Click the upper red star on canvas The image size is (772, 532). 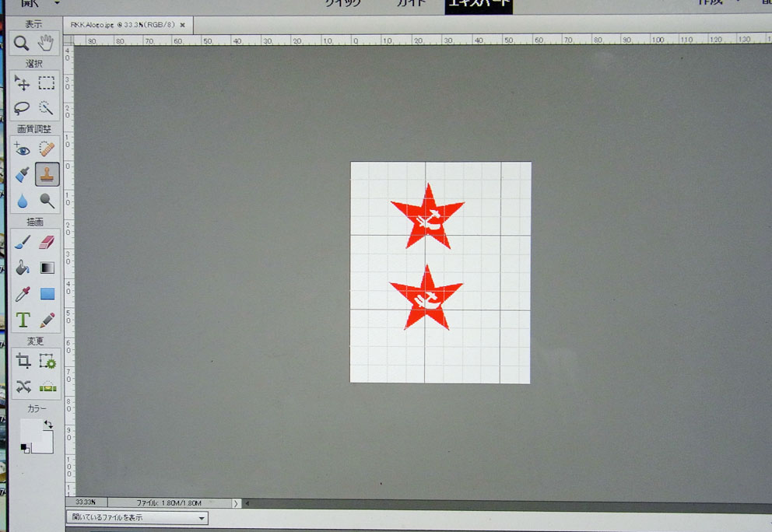427,216
